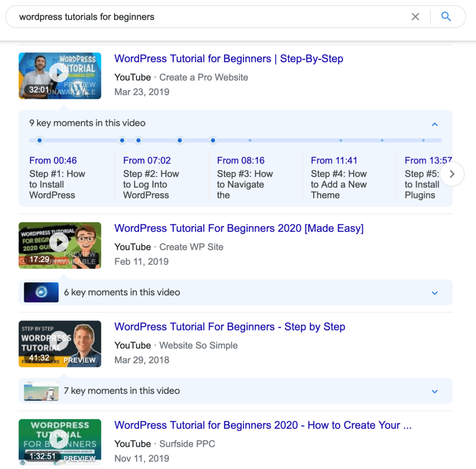Click the blue magnifier search icon
The height and width of the screenshot is (469, 476).
(446, 17)
